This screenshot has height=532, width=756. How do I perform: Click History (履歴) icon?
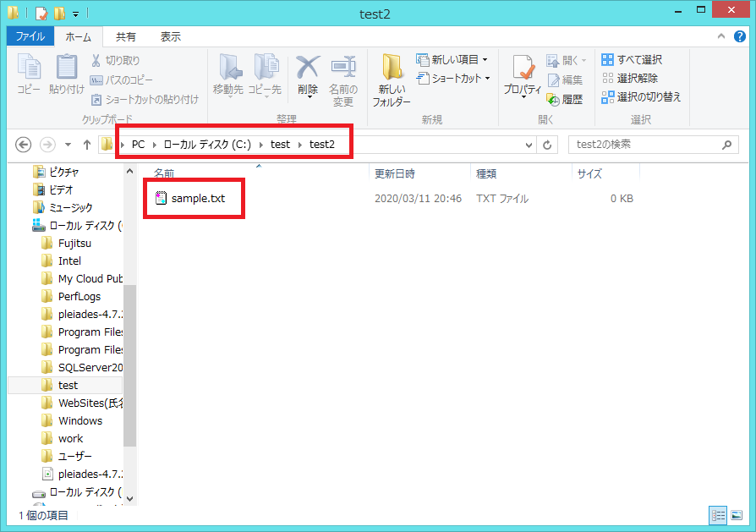coord(565,99)
